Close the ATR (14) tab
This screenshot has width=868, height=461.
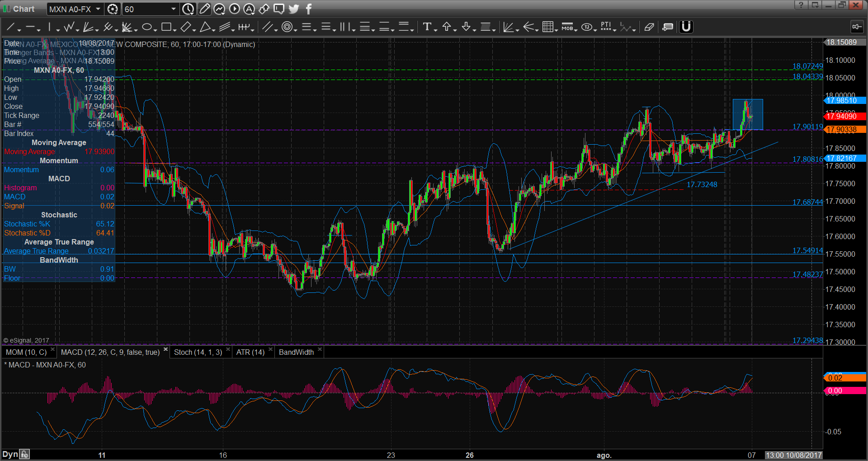pos(271,349)
